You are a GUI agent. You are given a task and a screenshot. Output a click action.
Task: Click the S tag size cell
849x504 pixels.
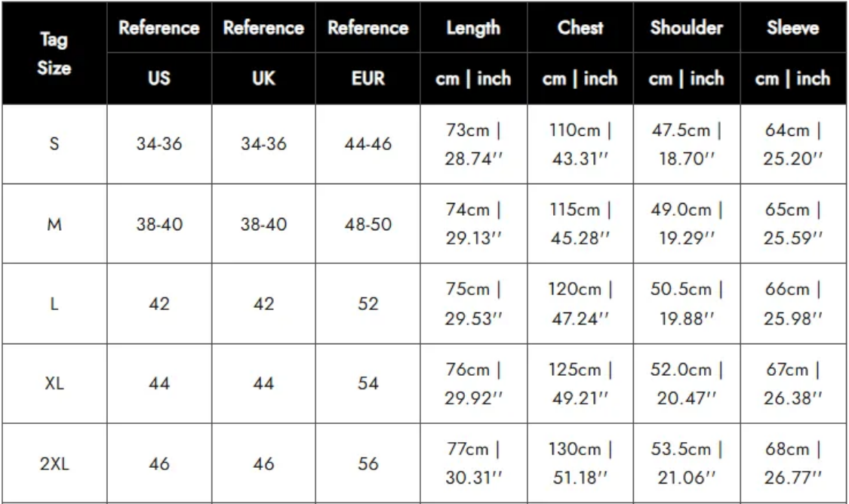click(x=54, y=144)
